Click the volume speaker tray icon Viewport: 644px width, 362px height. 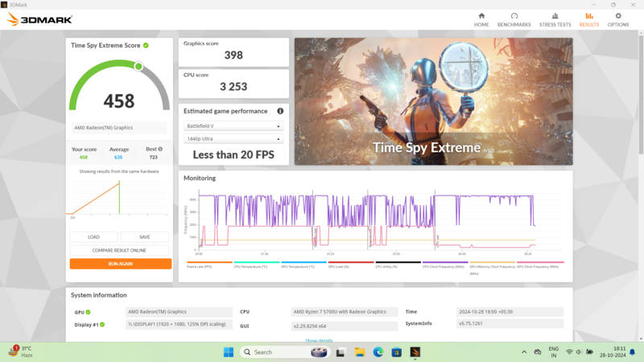click(x=579, y=352)
